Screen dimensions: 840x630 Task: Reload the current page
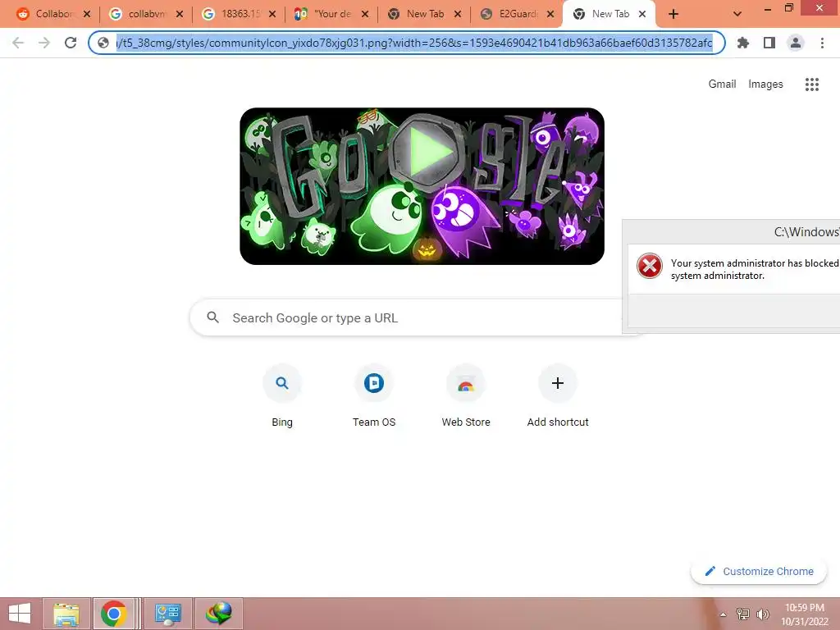[x=71, y=43]
